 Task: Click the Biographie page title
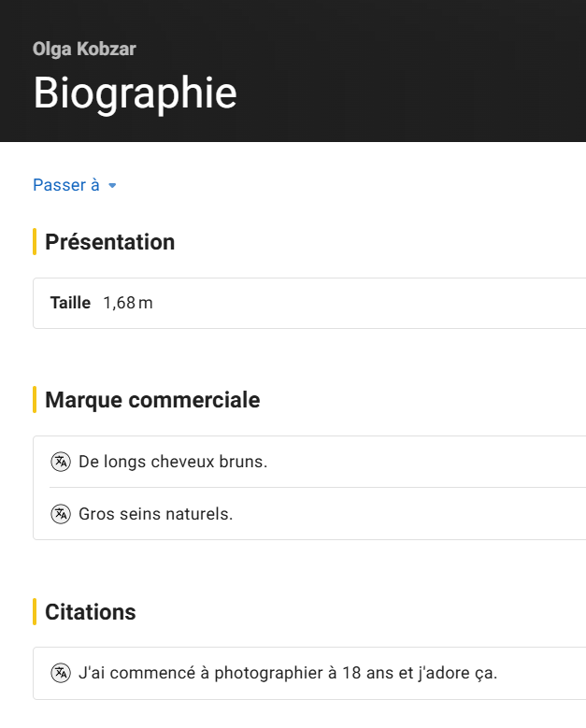tap(135, 93)
